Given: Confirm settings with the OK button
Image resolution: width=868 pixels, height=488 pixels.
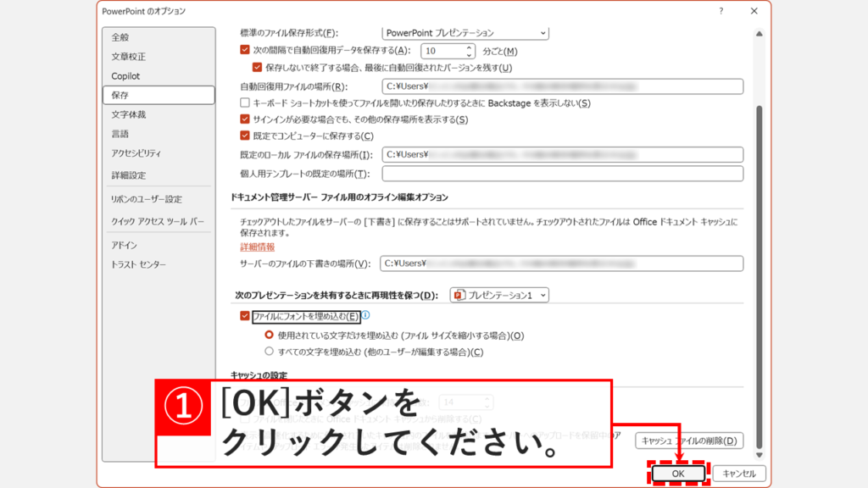Looking at the screenshot, I should click(677, 474).
